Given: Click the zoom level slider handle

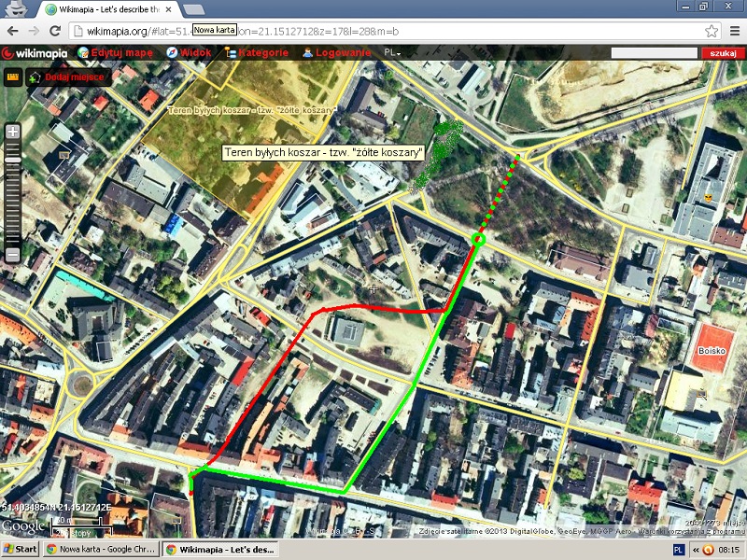Looking at the screenshot, I should (x=13, y=160).
